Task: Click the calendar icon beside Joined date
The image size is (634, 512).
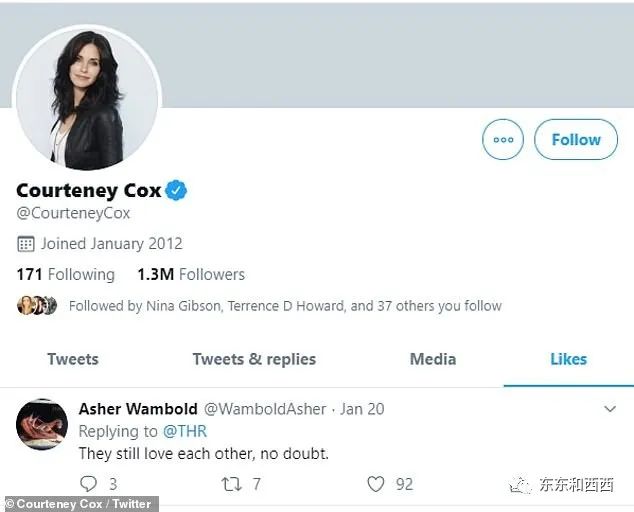Action: click(x=26, y=243)
